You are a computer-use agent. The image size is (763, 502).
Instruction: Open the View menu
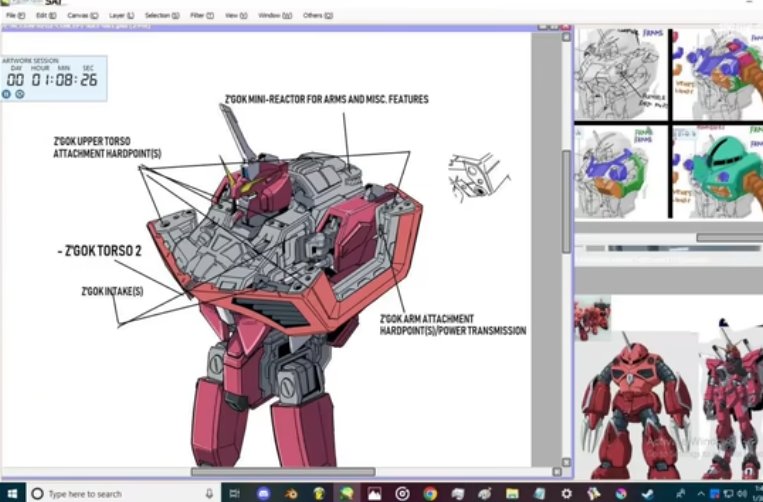click(x=236, y=16)
